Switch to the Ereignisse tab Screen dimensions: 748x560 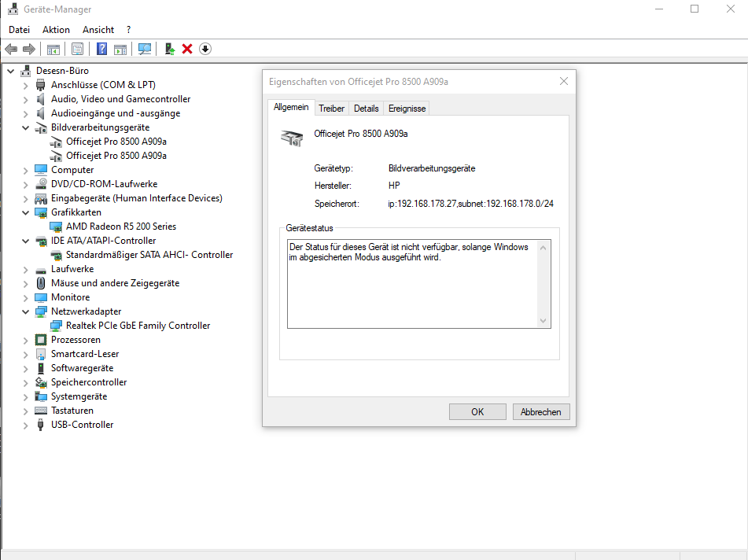(x=407, y=109)
